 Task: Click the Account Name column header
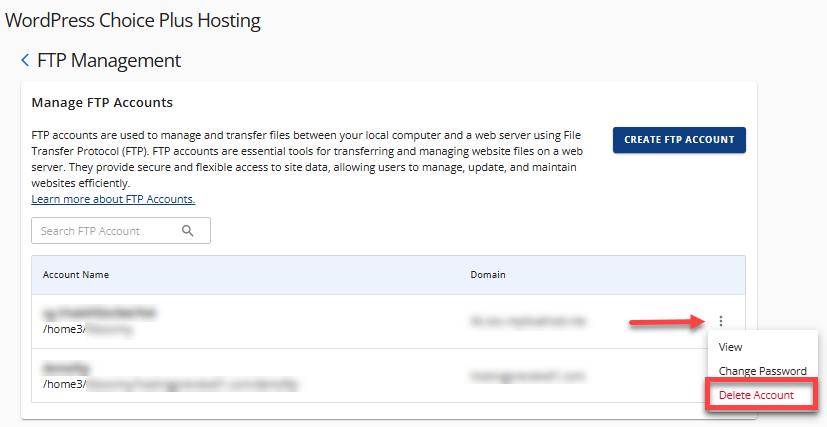pyautogui.click(x=76, y=274)
